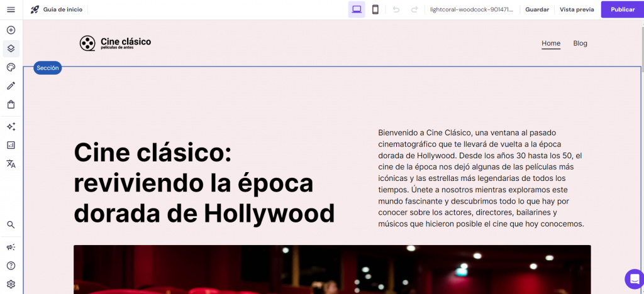Click the Home navigation menu item
The width and height of the screenshot is (644, 294).
pyautogui.click(x=551, y=43)
